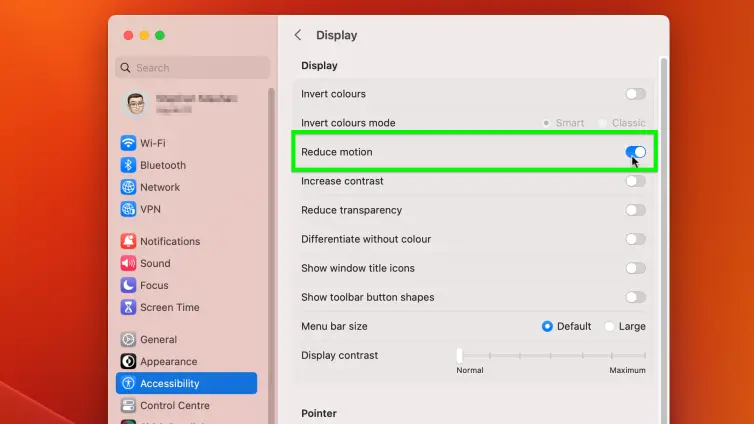Select Smart invert colours mode

click(546, 123)
